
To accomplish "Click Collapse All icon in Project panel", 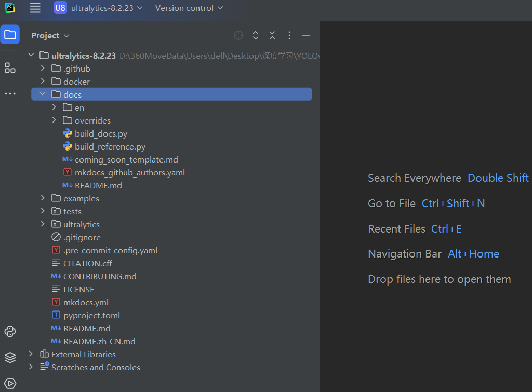I will pos(272,35).
